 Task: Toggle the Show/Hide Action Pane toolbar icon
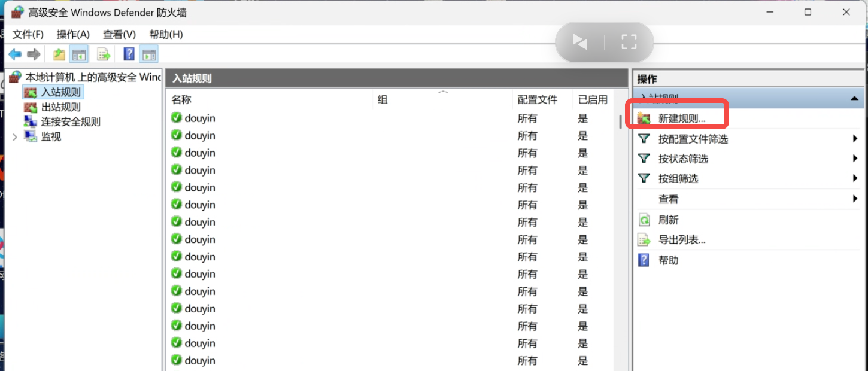[148, 55]
